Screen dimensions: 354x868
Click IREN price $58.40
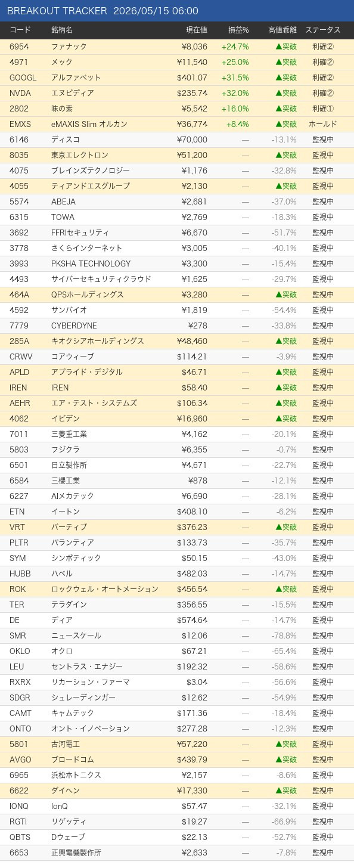pos(194,387)
